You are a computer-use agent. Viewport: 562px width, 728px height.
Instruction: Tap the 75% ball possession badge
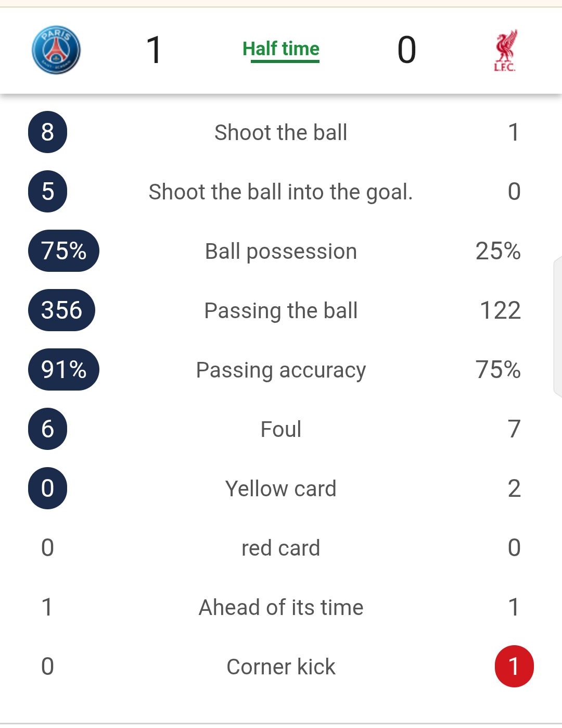point(63,251)
